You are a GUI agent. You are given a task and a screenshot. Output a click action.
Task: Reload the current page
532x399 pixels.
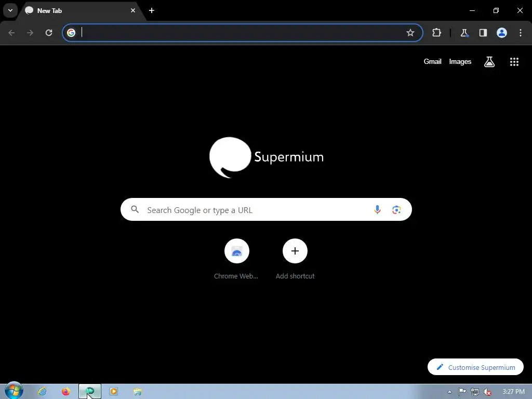point(49,33)
